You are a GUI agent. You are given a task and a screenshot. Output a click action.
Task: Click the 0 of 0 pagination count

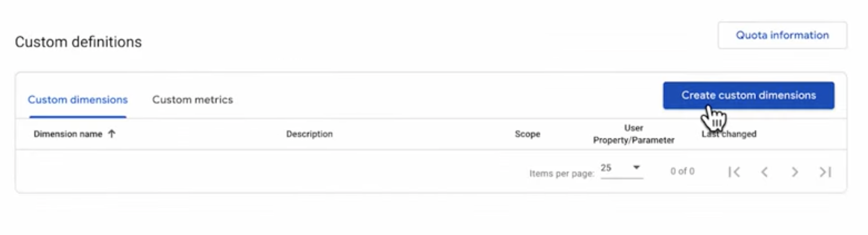[x=682, y=171]
